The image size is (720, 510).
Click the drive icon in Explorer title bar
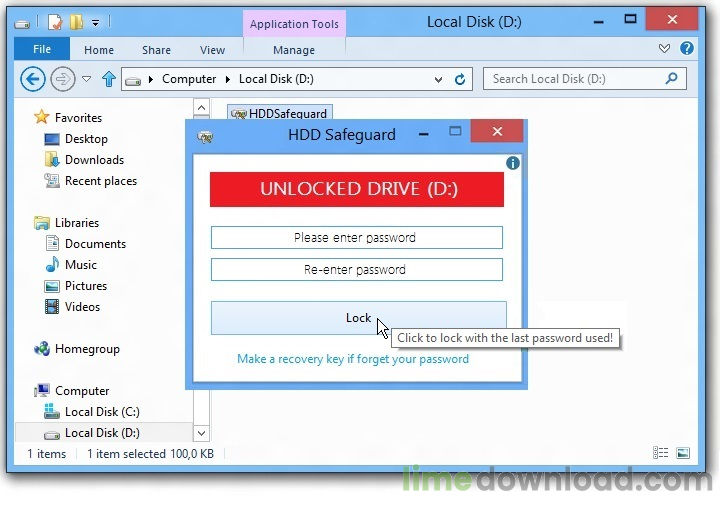[x=22, y=23]
